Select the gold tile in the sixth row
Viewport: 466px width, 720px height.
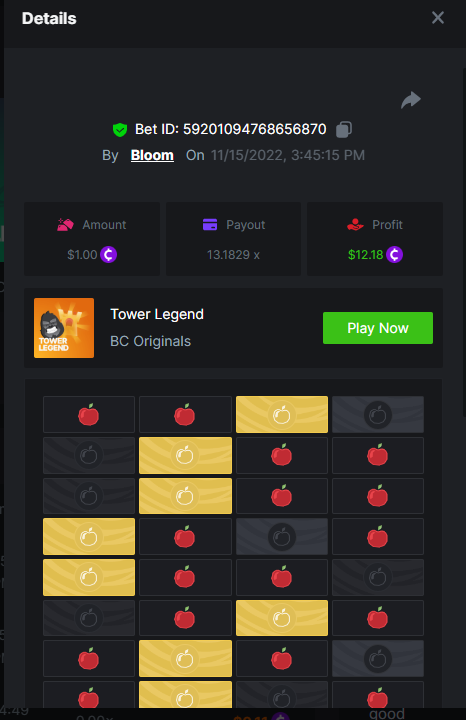pos(282,618)
